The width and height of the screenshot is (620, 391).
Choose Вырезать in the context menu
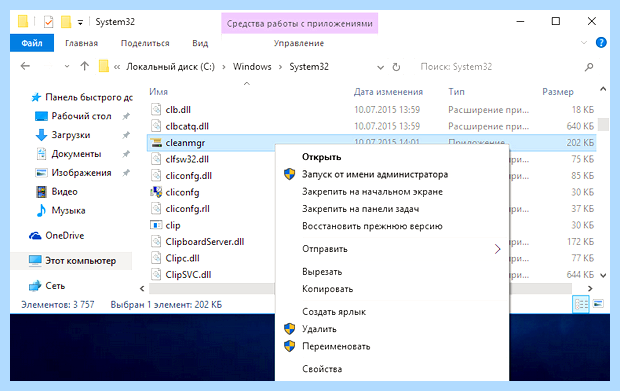coord(391,272)
